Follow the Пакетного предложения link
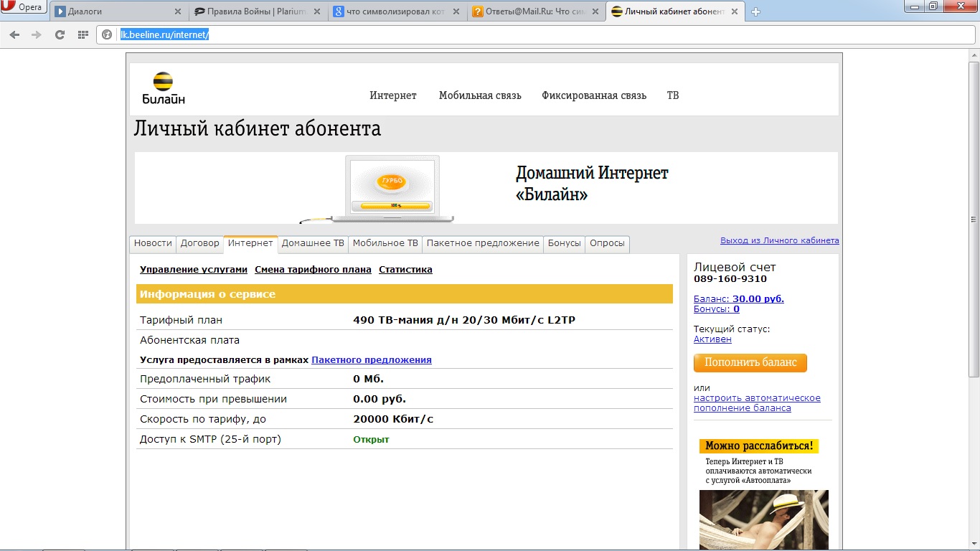The height and width of the screenshot is (551, 980). tap(372, 360)
